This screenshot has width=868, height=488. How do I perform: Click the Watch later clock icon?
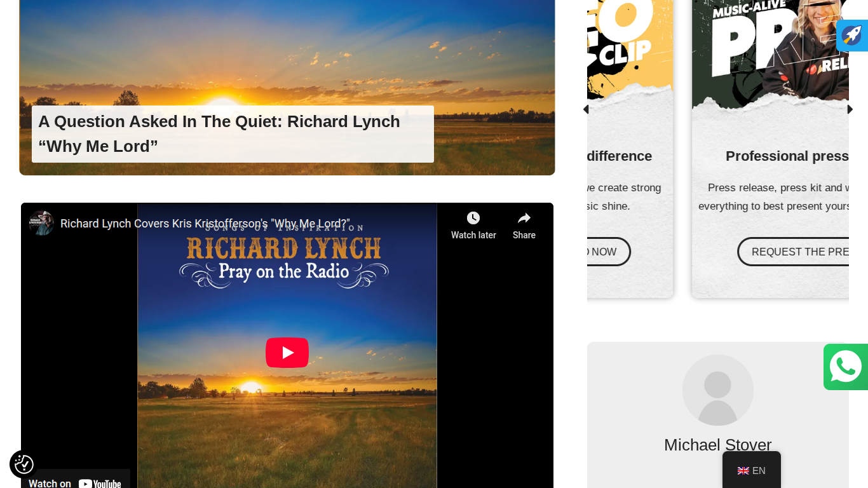473,218
